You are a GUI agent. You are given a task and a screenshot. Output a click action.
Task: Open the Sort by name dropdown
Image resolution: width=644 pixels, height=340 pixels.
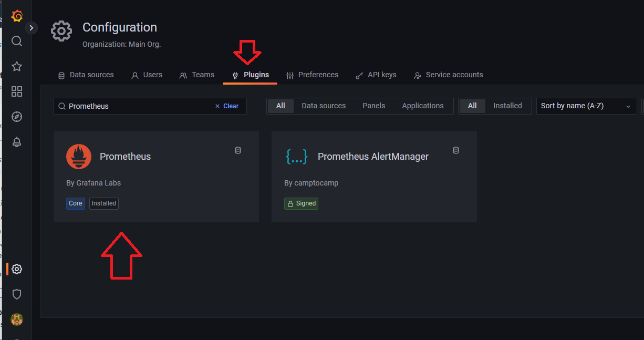pyautogui.click(x=586, y=106)
